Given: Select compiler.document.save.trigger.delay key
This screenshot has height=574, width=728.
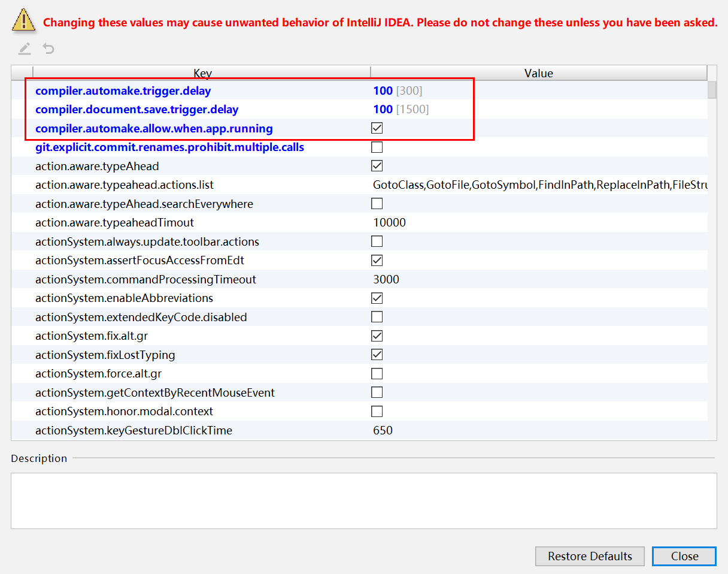Looking at the screenshot, I should pyautogui.click(x=137, y=110).
